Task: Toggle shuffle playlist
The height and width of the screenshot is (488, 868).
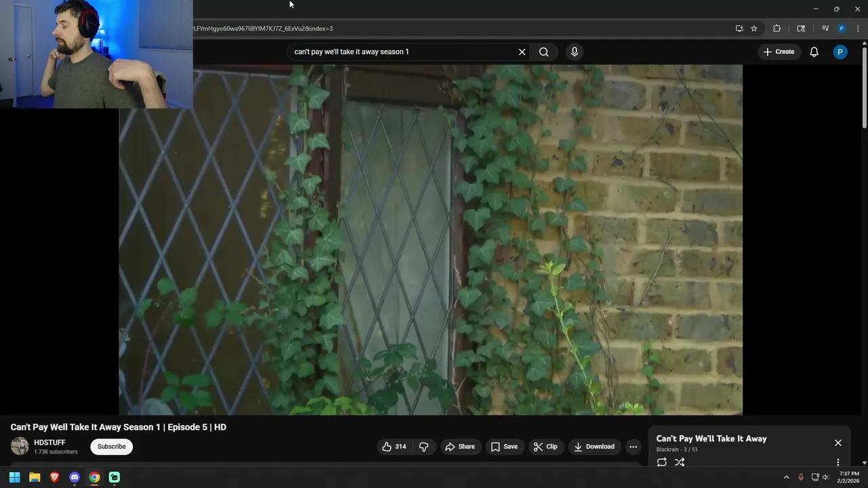Action: click(680, 462)
